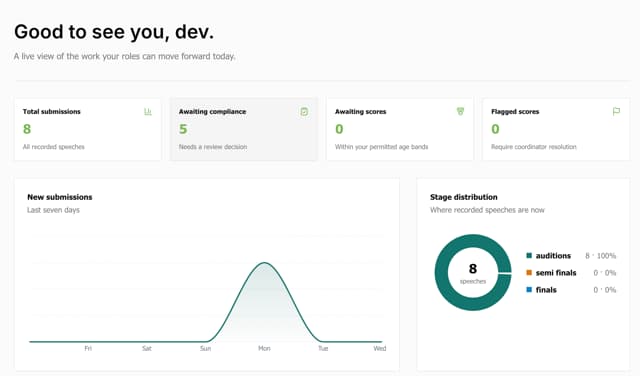Click the green 8 count in Total submissions

click(x=27, y=129)
